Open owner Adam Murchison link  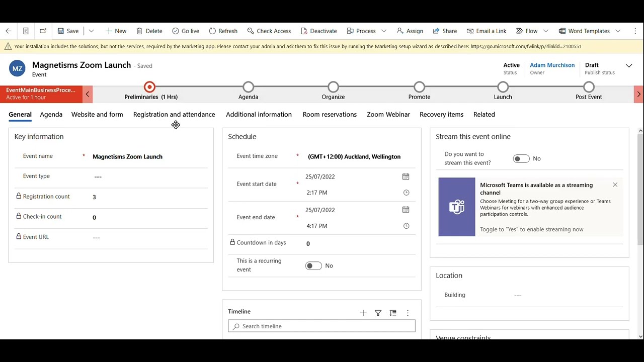[552, 65]
